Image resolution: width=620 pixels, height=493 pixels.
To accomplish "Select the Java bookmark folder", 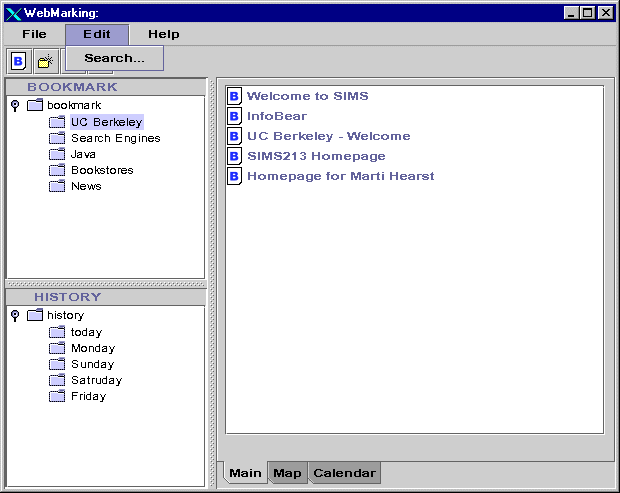I will pos(83,154).
